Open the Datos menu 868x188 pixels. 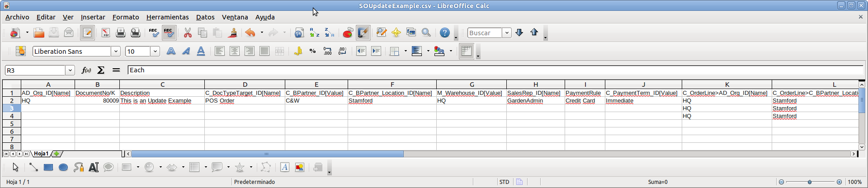(205, 17)
